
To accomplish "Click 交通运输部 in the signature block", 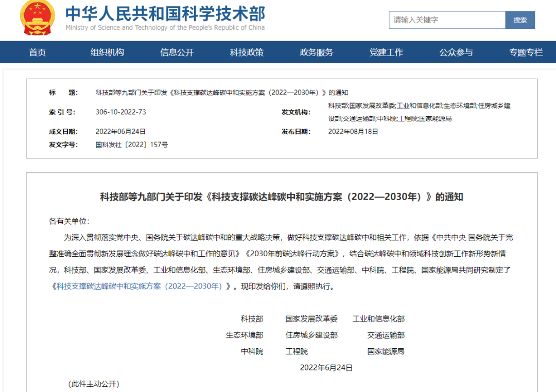I will click(x=386, y=335).
